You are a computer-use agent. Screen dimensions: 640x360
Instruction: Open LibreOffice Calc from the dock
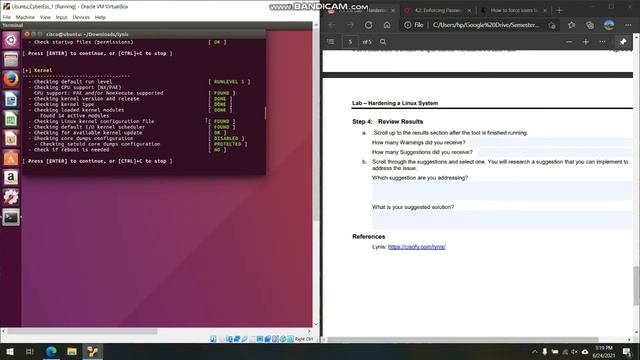click(x=11, y=119)
